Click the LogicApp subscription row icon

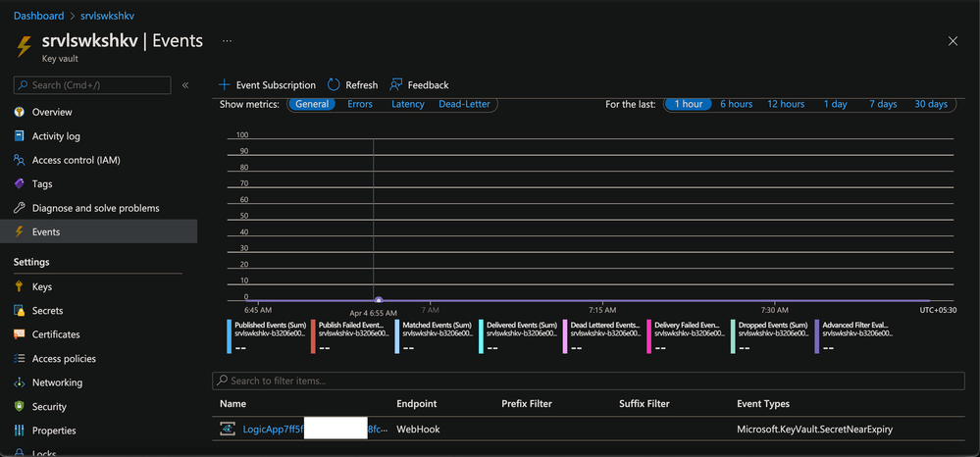click(227, 429)
